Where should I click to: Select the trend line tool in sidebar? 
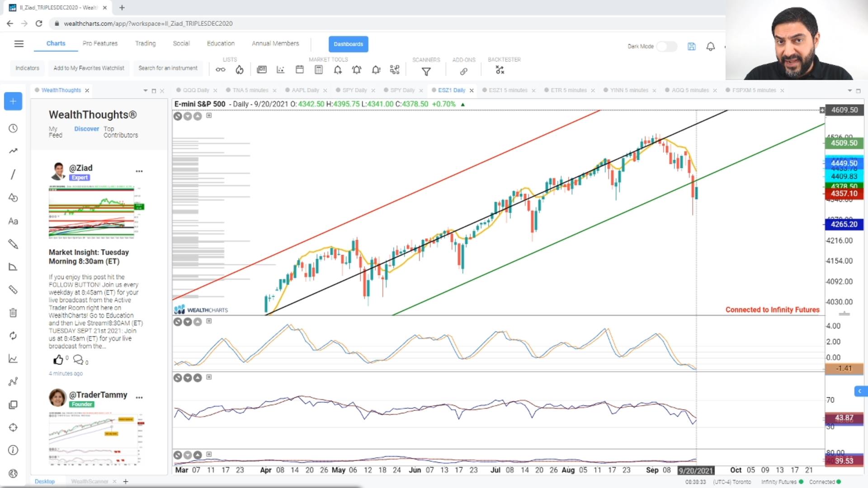13,151
